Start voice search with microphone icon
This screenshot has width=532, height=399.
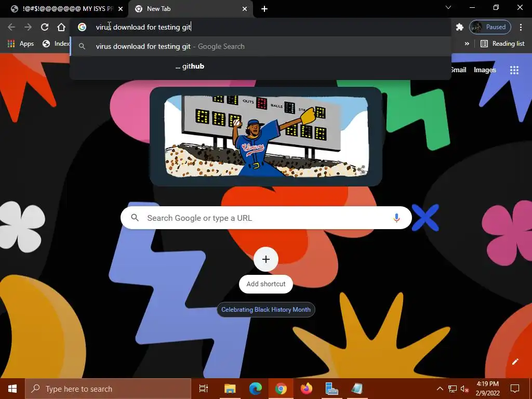click(396, 218)
